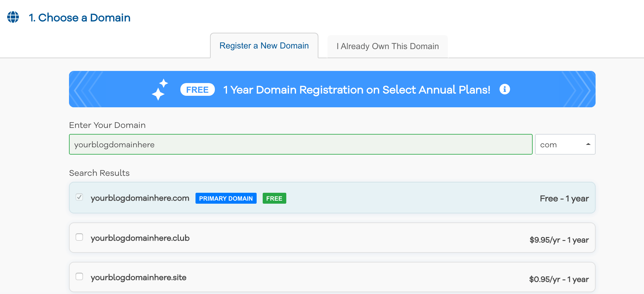
Task: Switch to the I Already Own This Domain tab
Action: pyautogui.click(x=387, y=46)
